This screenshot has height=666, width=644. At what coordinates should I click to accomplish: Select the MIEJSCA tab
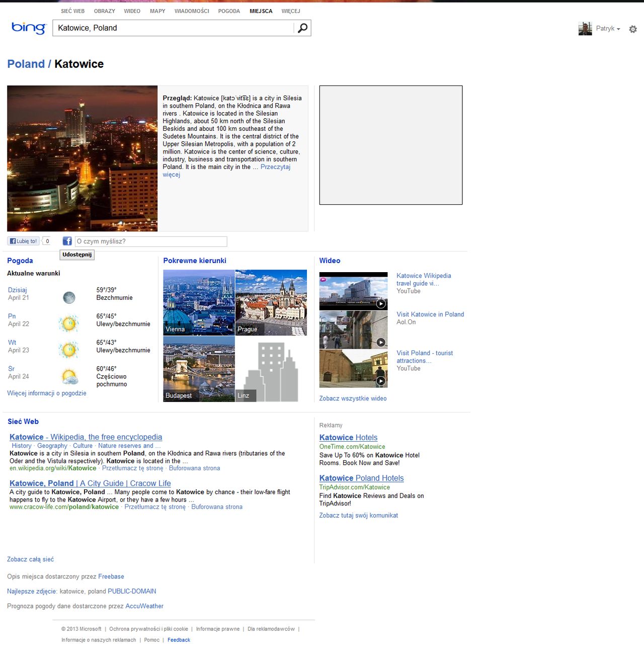pos(261,11)
